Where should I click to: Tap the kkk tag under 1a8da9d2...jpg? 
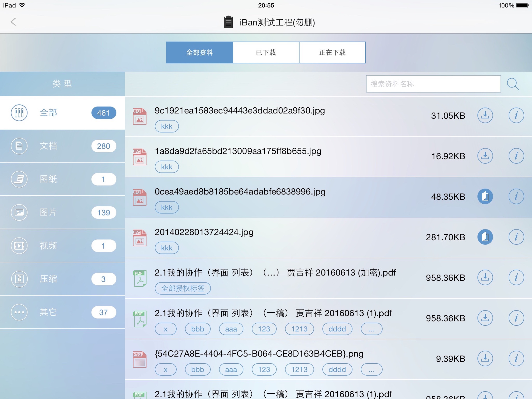[167, 167]
